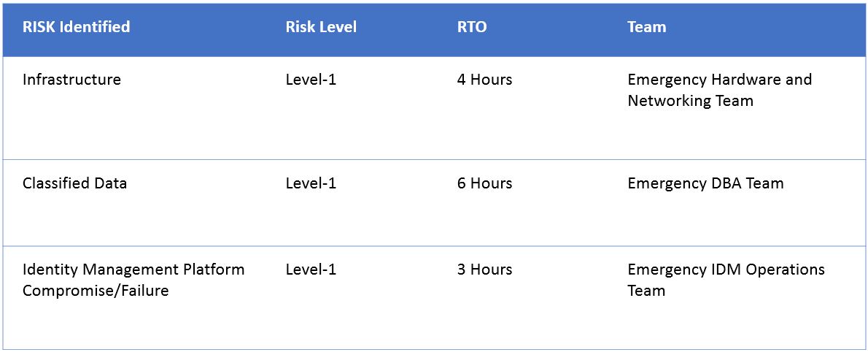Screen dimensions: 868x363
Task: Select the "6 Hours" RTO value
Action: point(484,183)
